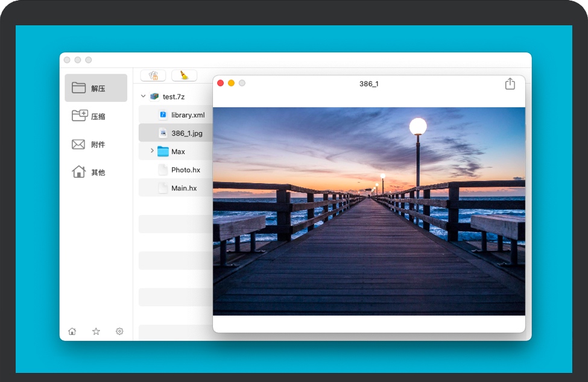Click the test.7z archive icon
588x382 pixels.
pyautogui.click(x=155, y=96)
